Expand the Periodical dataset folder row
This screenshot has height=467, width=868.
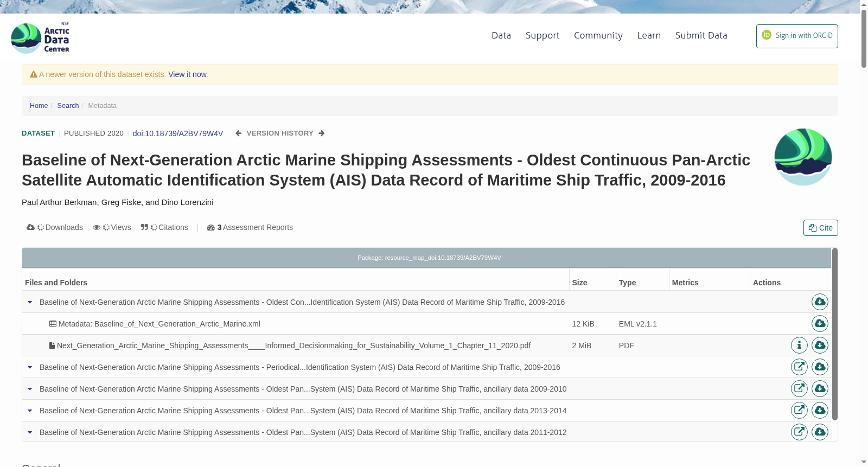(30, 367)
